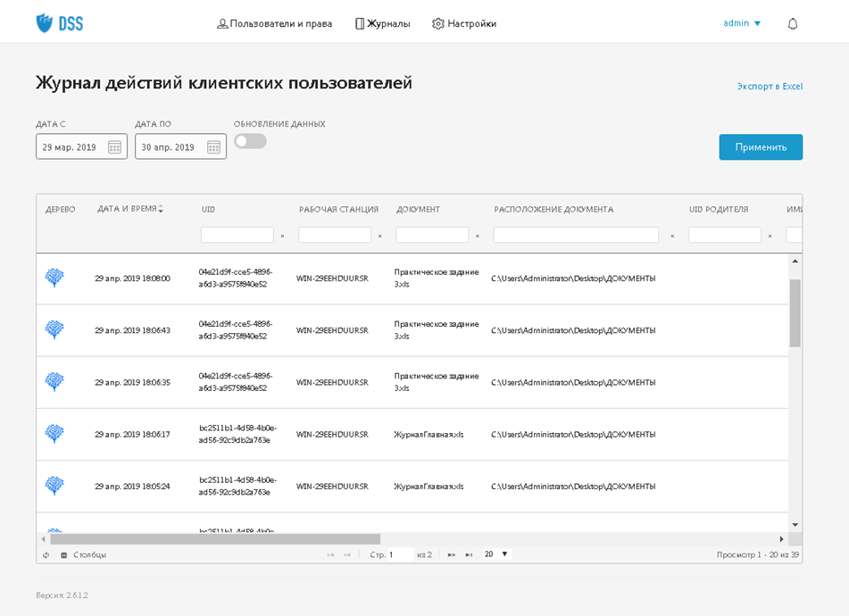Open tree for 29 апр. 2019 18:08:00 row
This screenshot has height=616, width=849.
(54, 278)
